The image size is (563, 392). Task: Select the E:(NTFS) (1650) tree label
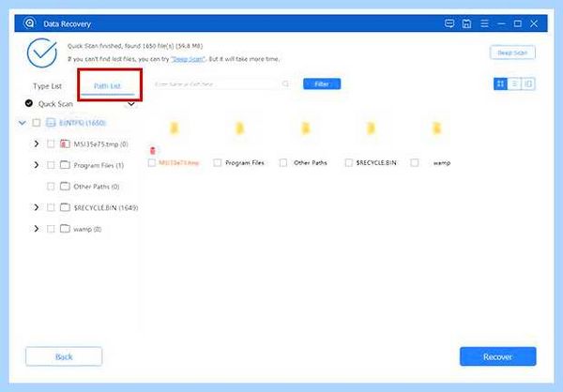click(83, 123)
